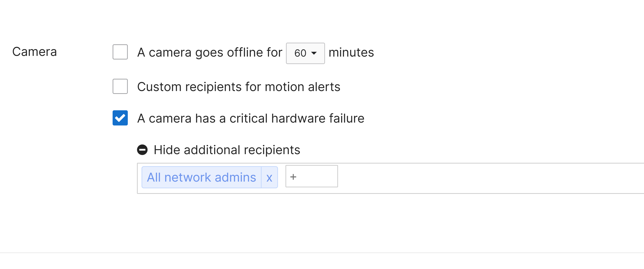This screenshot has height=269, width=644.
Task: Select the 60 value in offline selector
Action: [x=300, y=53]
